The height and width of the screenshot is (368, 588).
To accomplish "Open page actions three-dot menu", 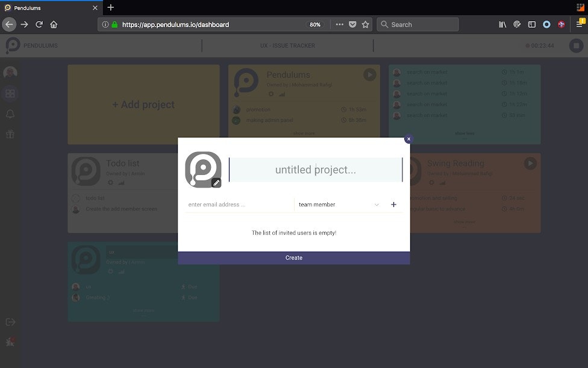I will pos(339,24).
